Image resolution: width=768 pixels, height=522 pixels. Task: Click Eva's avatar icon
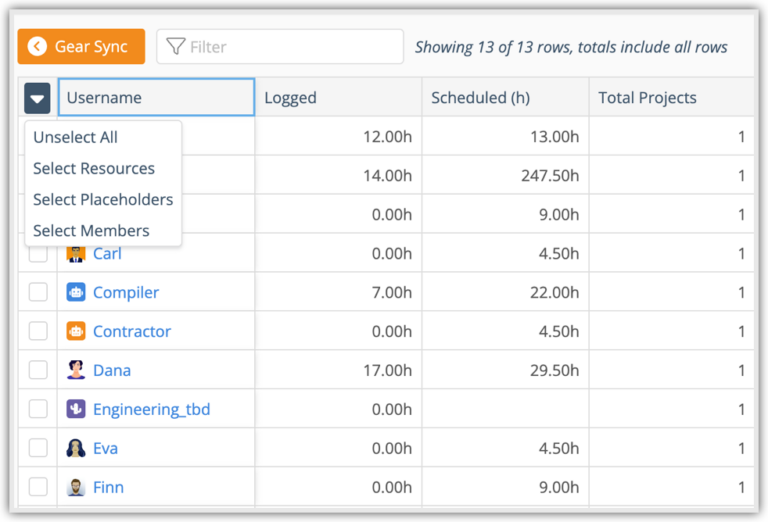coord(76,449)
